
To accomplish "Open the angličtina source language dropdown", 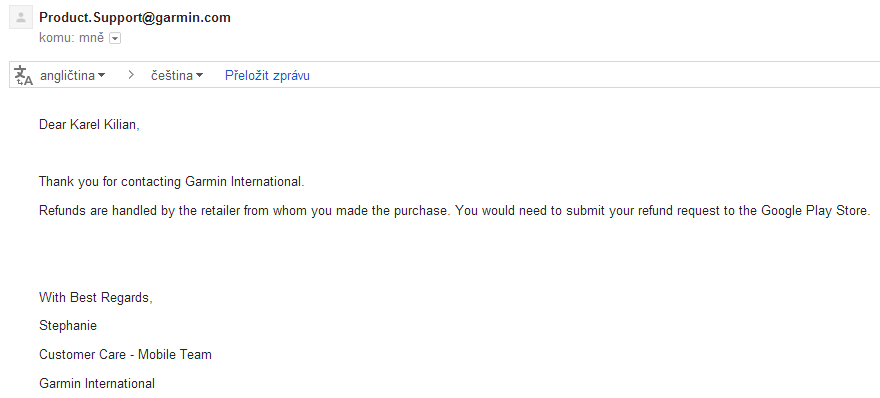I will (x=72, y=75).
